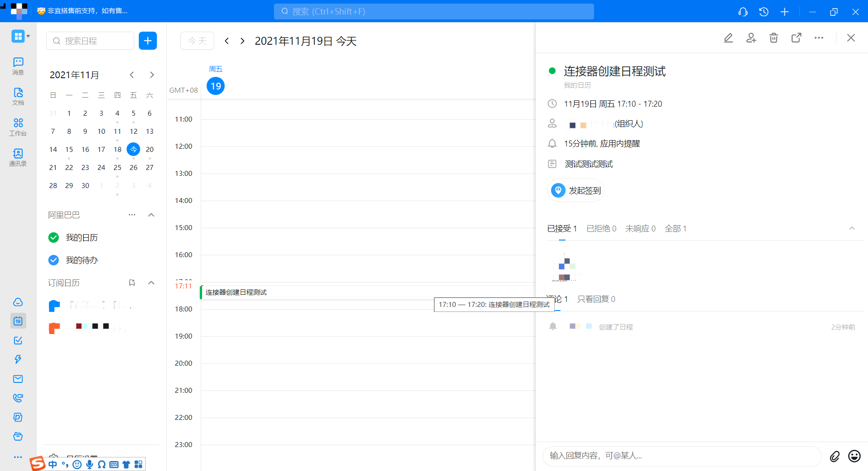Click the 发起签到 button

(x=576, y=190)
